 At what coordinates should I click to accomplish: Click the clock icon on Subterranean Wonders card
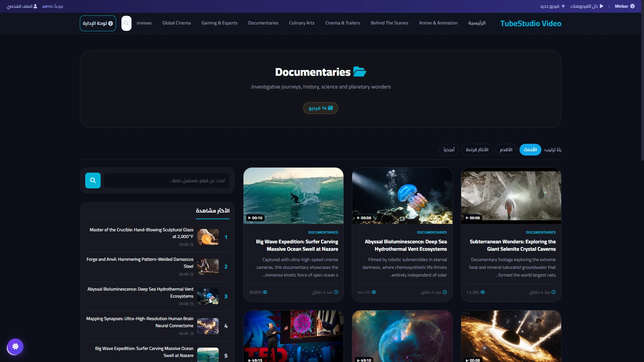point(554,292)
